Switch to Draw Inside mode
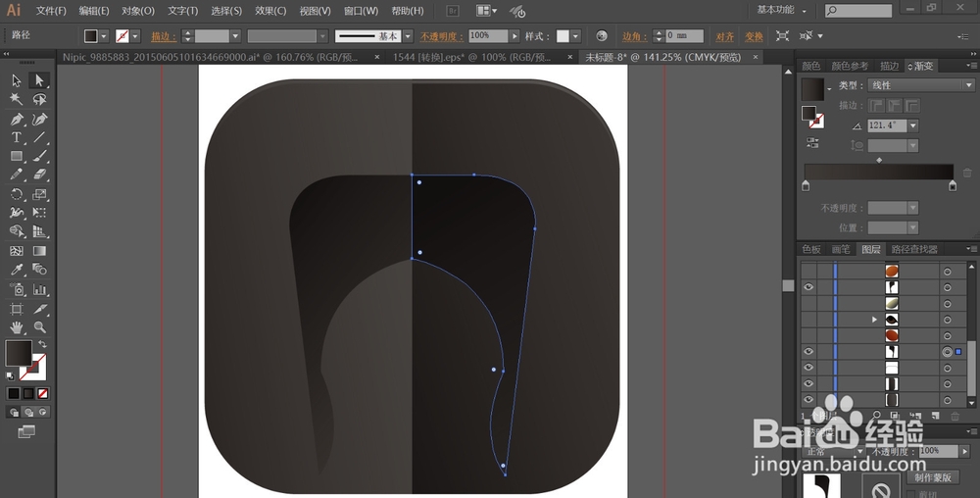Image resolution: width=980 pixels, height=498 pixels. 43,413
